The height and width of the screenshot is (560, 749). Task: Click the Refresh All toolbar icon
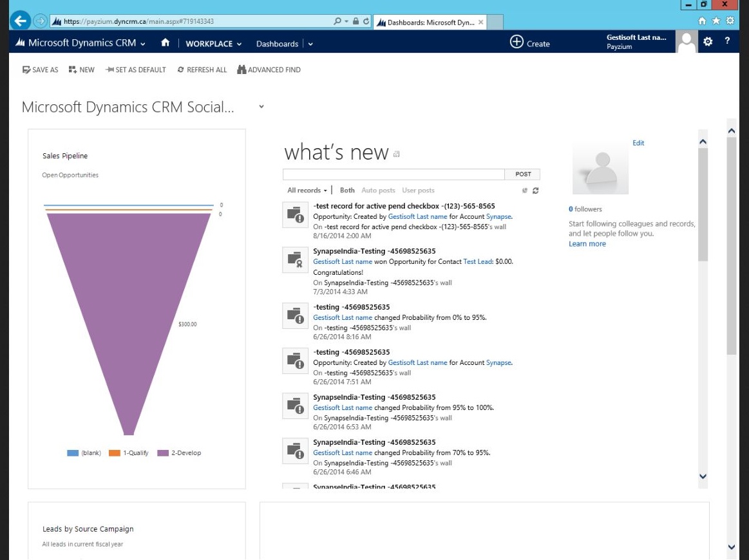[181, 70]
